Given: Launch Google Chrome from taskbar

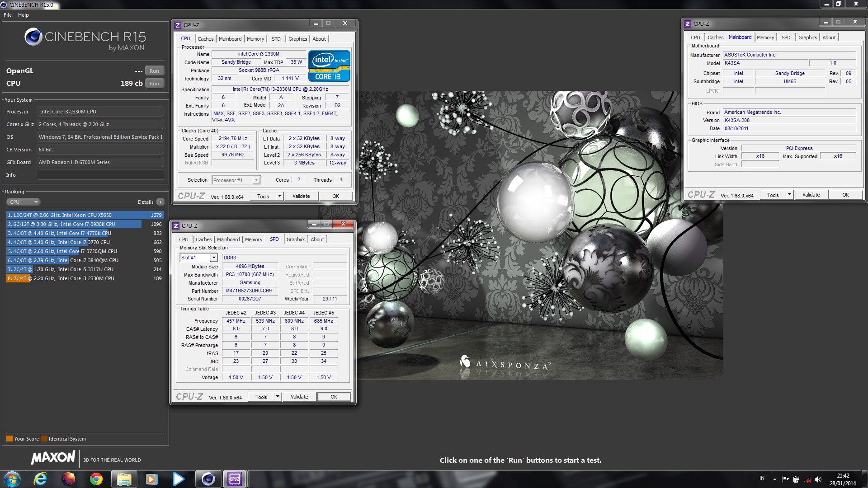Looking at the screenshot, I should point(96,479).
